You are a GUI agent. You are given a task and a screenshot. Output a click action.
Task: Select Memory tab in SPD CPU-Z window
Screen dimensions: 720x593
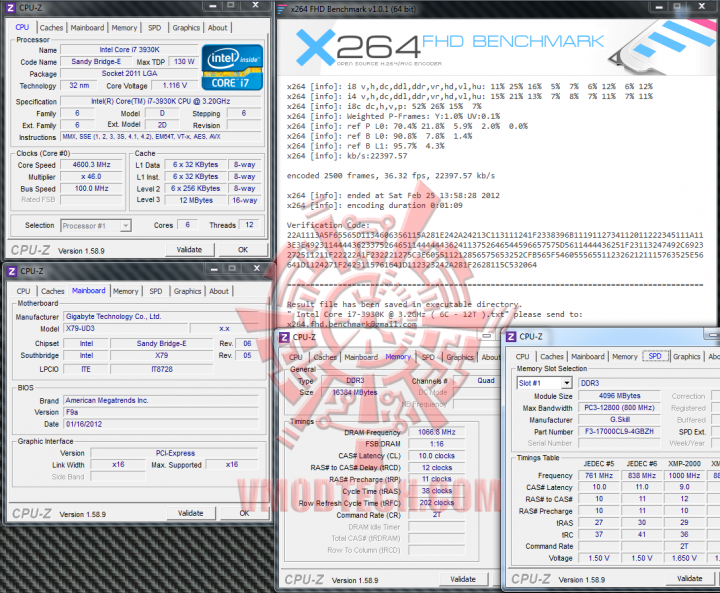click(624, 356)
